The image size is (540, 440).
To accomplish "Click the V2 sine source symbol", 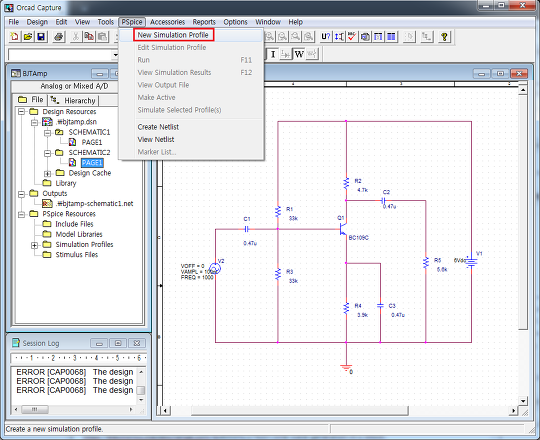I will (x=215, y=268).
